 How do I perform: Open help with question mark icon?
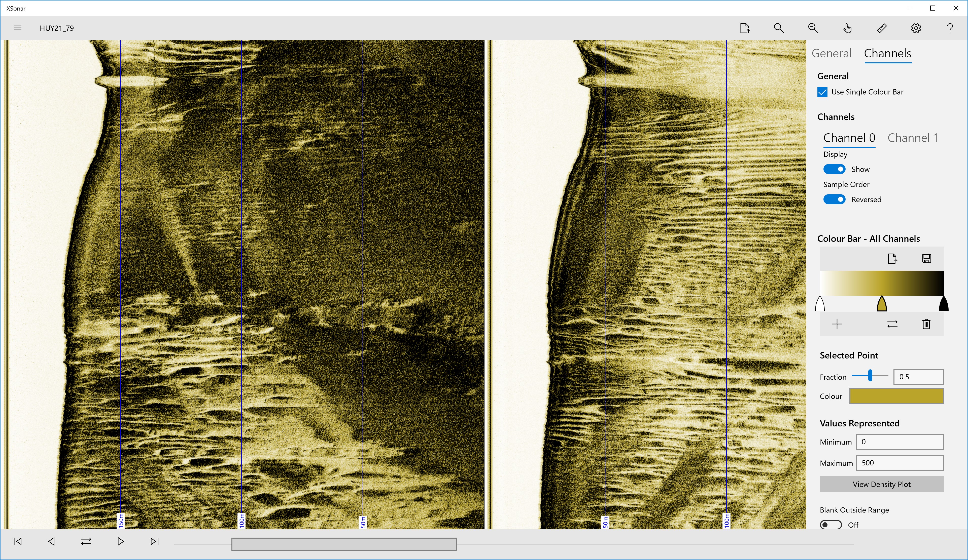click(x=950, y=28)
